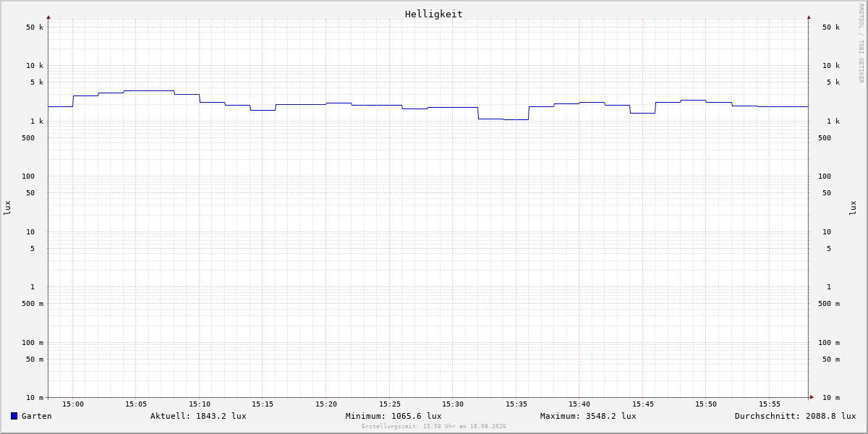Click the RRDTOOL / TOBI OETIKER watermark

pyautogui.click(x=861, y=43)
